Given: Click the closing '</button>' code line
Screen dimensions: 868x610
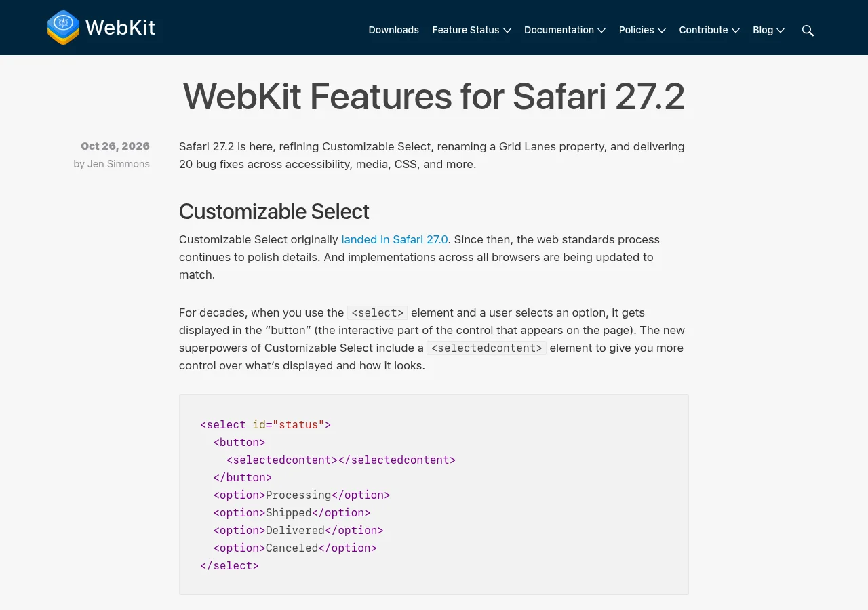Looking at the screenshot, I should [243, 478].
